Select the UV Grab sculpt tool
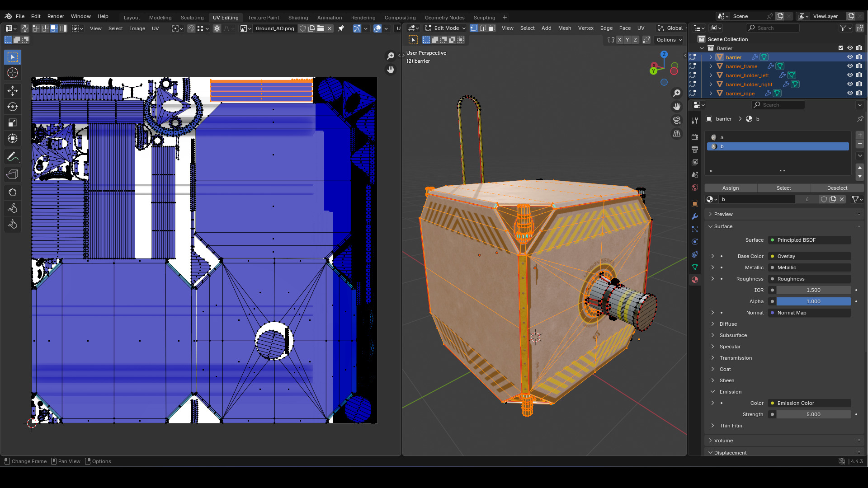The height and width of the screenshot is (488, 868). tap(13, 192)
